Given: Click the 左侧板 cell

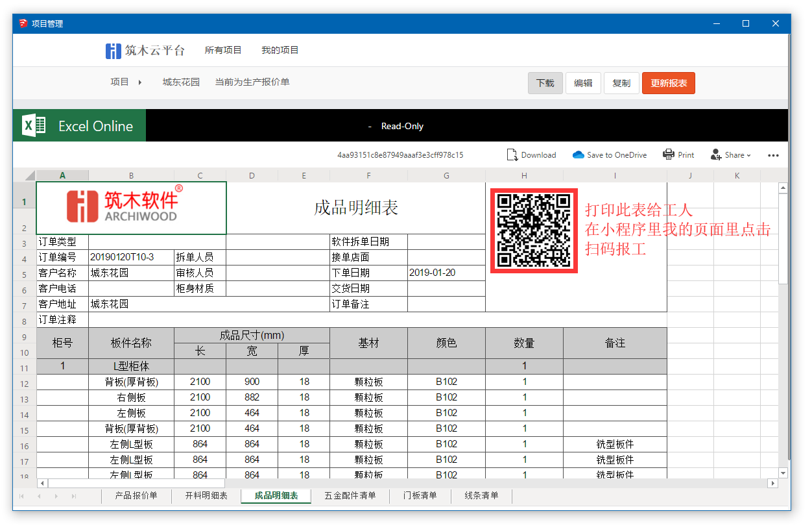Looking at the screenshot, I should click(x=131, y=414).
